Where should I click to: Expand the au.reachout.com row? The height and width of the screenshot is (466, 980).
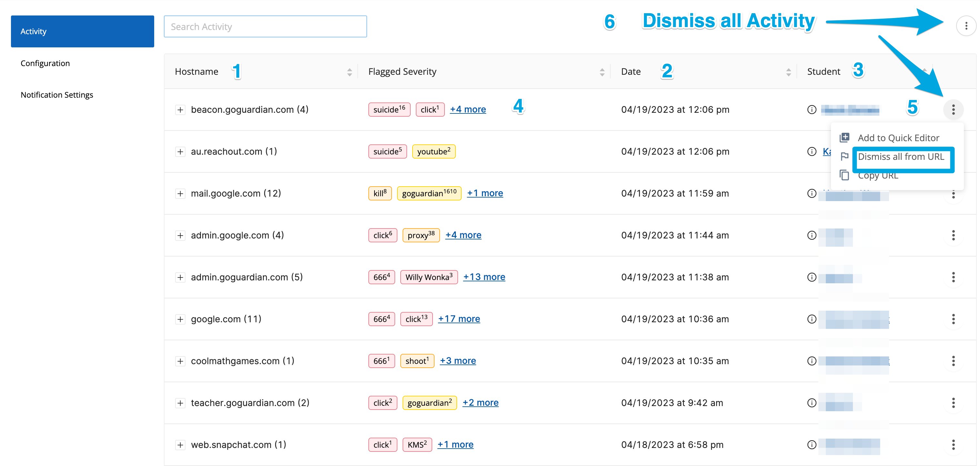180,152
